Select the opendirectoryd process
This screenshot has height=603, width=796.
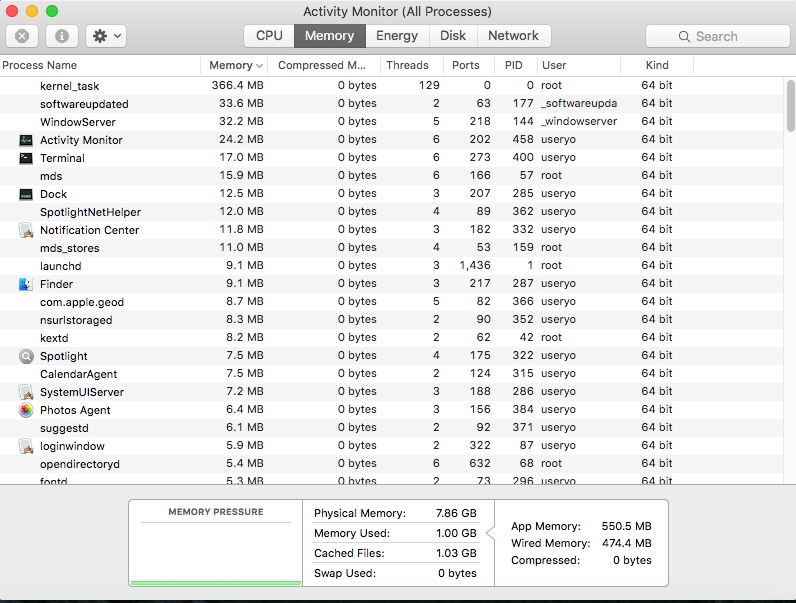tap(391, 464)
